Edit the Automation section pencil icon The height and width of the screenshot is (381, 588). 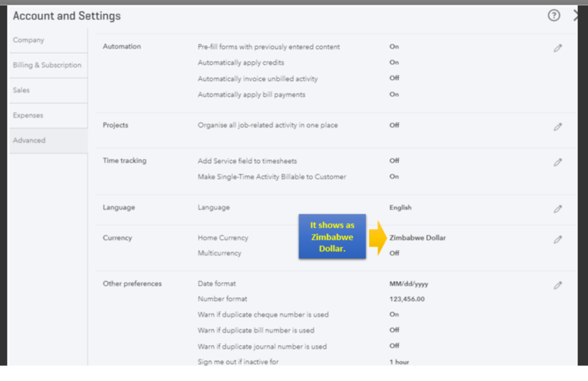point(558,49)
